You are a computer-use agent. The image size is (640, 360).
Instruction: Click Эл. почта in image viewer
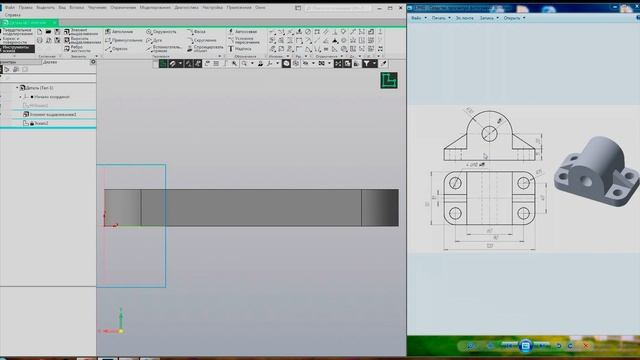465,18
